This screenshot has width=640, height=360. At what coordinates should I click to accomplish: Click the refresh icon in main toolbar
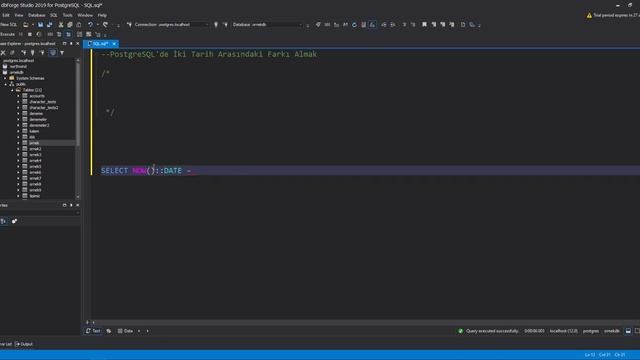pyautogui.click(x=354, y=25)
